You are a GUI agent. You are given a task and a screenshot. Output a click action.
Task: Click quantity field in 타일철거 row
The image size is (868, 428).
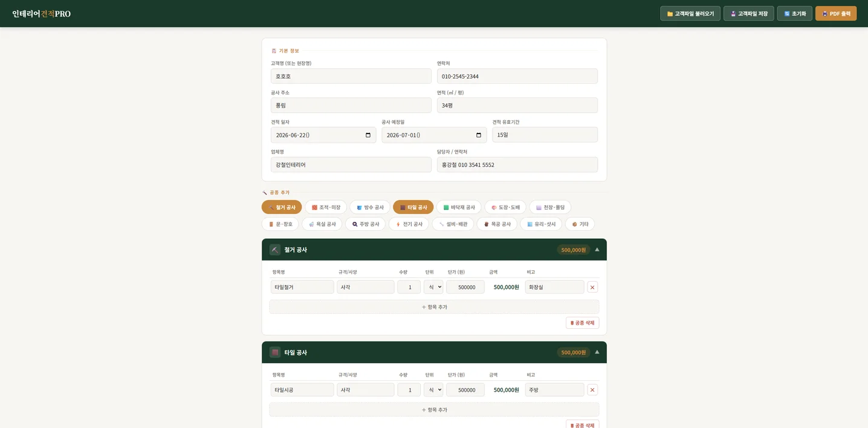409,287
